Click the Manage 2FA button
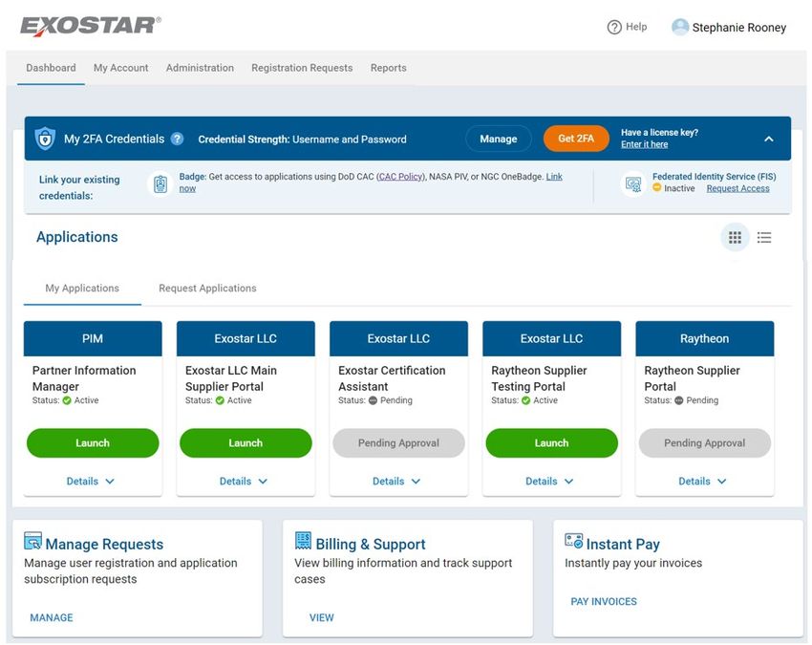This screenshot has width=812, height=645. click(x=498, y=139)
